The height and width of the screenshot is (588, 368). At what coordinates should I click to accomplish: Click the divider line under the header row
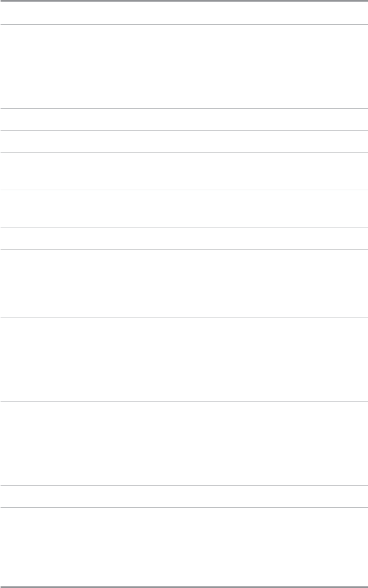pos(184,24)
